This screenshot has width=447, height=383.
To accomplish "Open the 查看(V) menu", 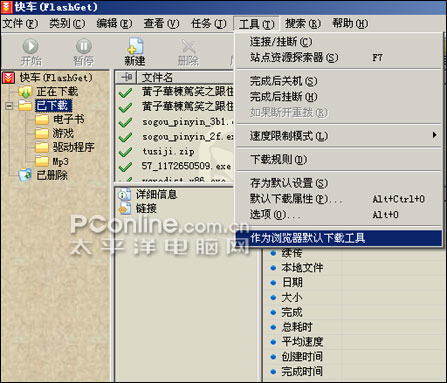I will [x=161, y=24].
